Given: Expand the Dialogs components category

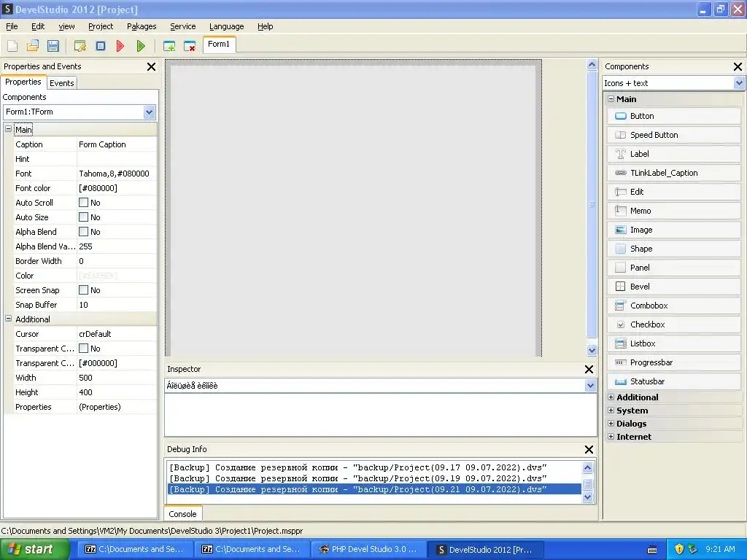Looking at the screenshot, I should coord(611,423).
